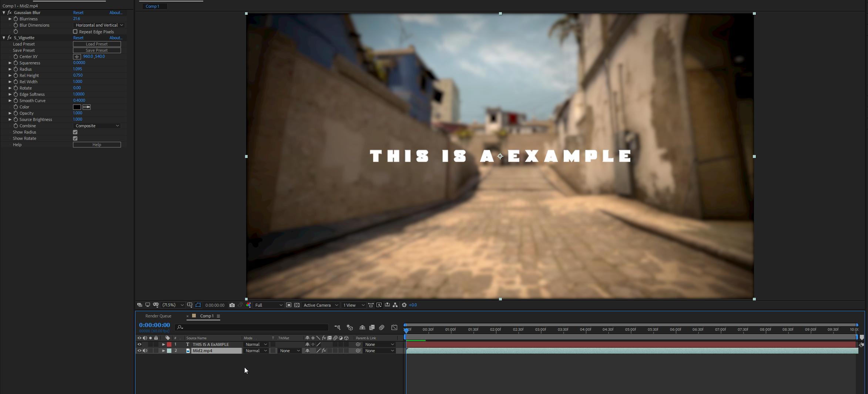Click the Blurriness stopwatch icon
Viewport: 868px width, 394px height.
(16, 19)
